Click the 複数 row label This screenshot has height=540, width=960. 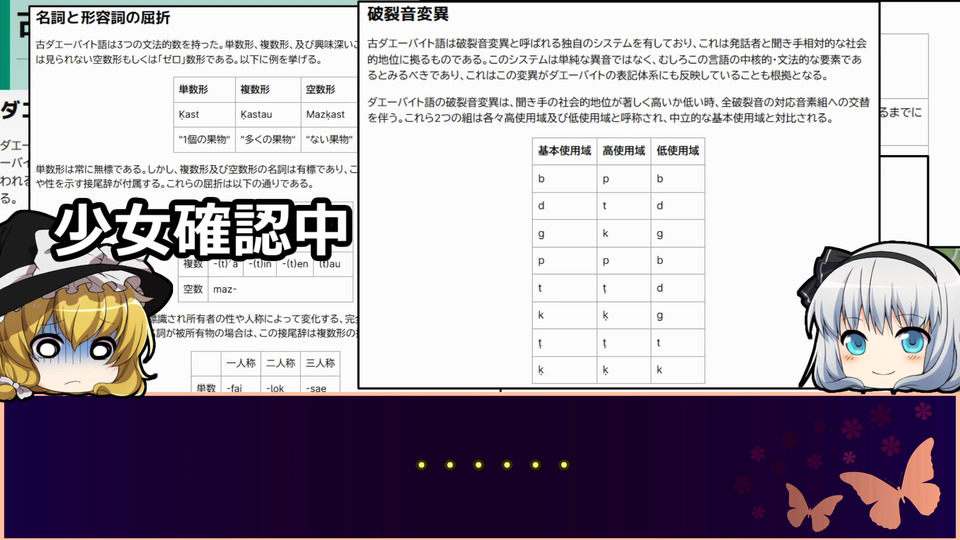tap(193, 264)
